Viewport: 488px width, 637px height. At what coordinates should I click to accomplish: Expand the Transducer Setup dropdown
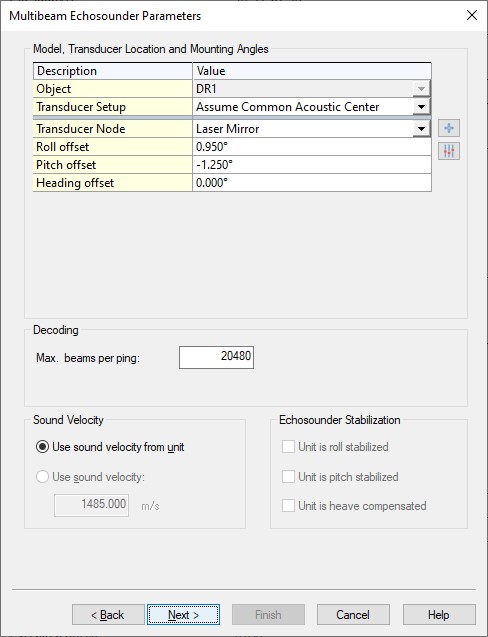[421, 107]
